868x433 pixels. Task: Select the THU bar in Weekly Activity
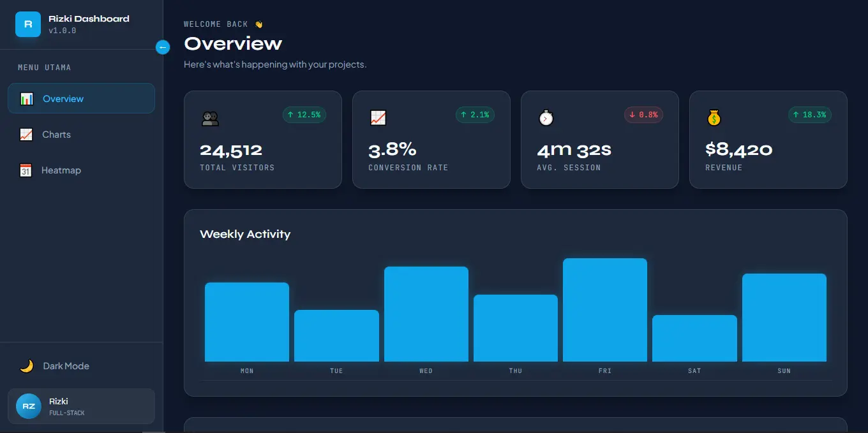click(x=516, y=328)
